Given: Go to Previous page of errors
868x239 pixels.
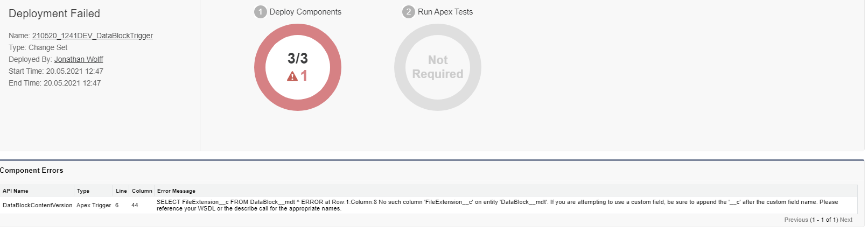Looking at the screenshot, I should (x=796, y=220).
